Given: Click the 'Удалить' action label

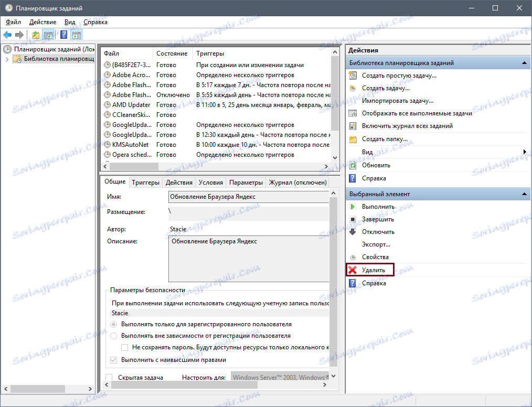Looking at the screenshot, I should coord(374,270).
